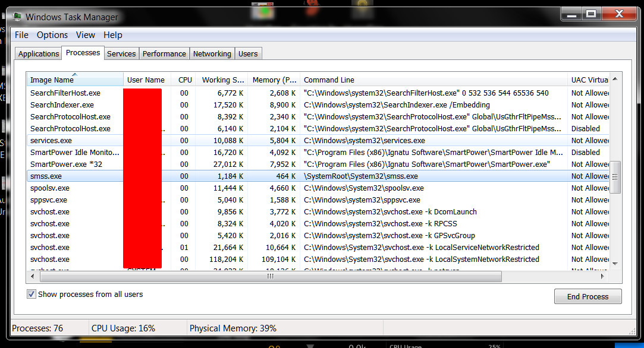Open the File menu
This screenshot has width=644, height=348.
point(21,35)
